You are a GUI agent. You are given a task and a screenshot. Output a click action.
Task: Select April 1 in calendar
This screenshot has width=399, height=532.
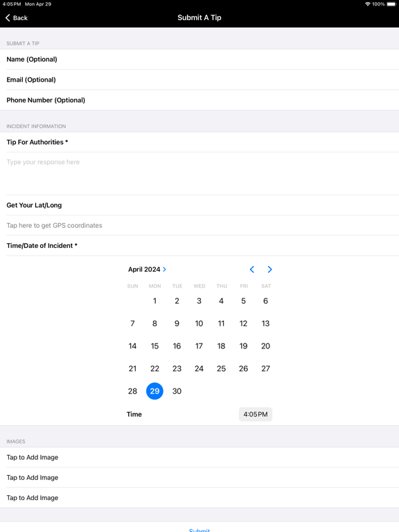pyautogui.click(x=154, y=301)
